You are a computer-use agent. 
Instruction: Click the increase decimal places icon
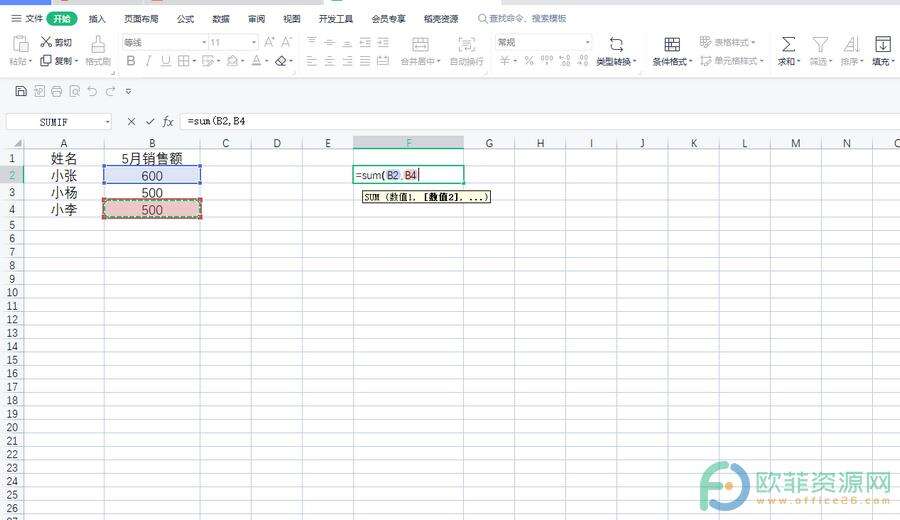565,60
